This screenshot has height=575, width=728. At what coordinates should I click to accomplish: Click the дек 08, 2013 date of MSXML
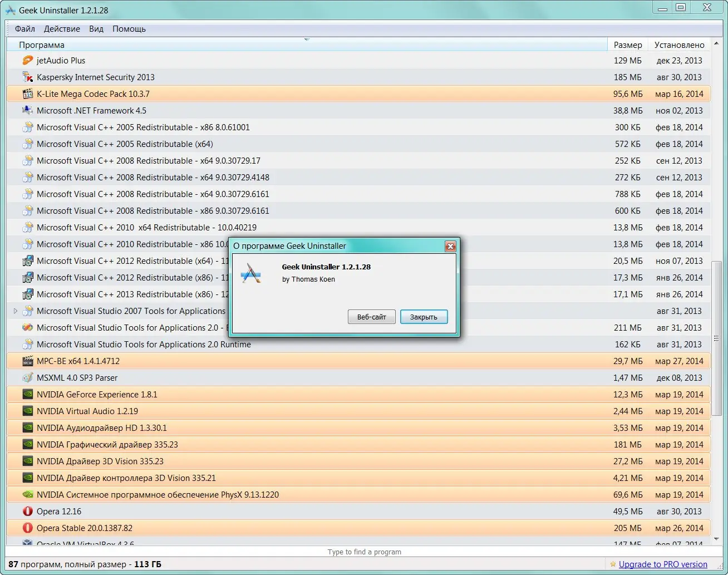[679, 377]
